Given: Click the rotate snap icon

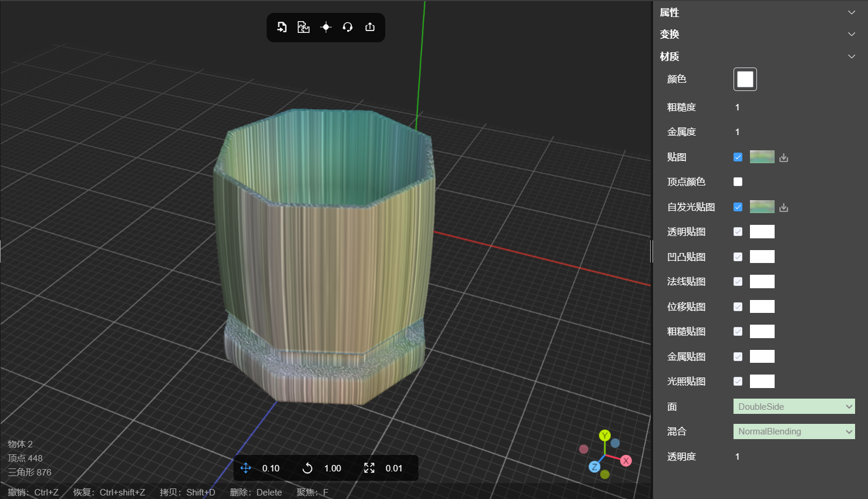Looking at the screenshot, I should pyautogui.click(x=307, y=468).
